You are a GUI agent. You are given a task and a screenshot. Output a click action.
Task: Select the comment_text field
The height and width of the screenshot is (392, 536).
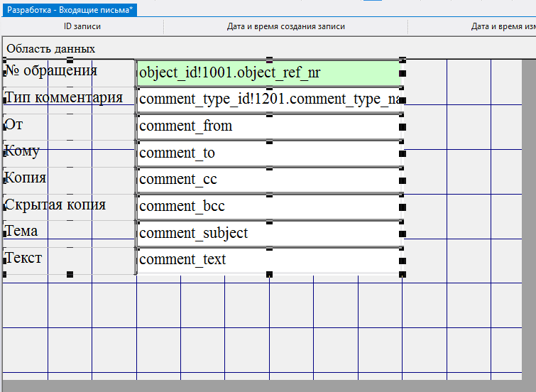coord(268,260)
